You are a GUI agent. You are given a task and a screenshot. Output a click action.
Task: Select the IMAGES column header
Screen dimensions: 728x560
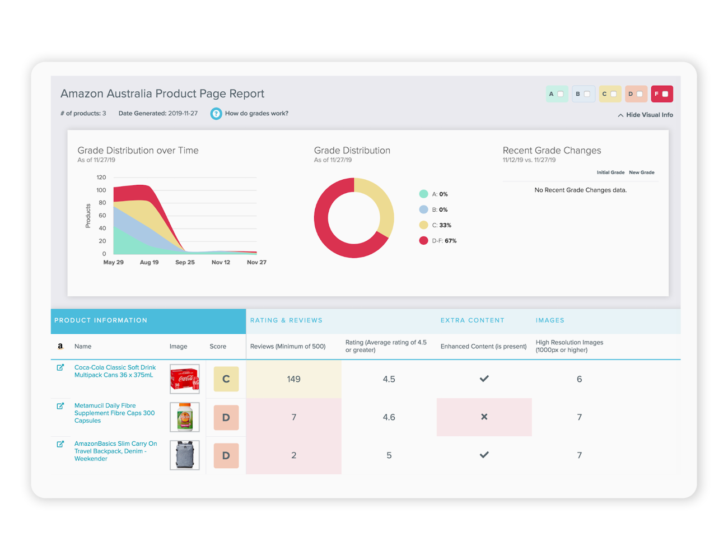point(550,320)
